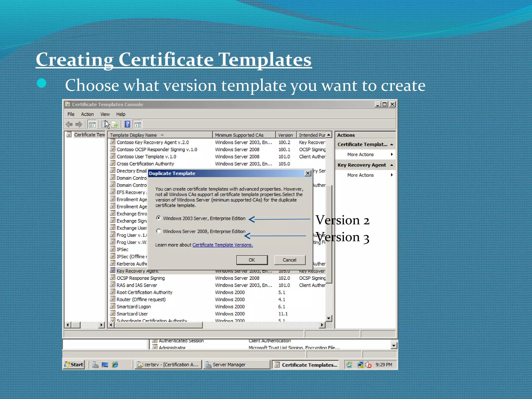Select Windows 2003 Server, Enterprise Edition radio
The width and height of the screenshot is (532, 399).
pyautogui.click(x=158, y=218)
